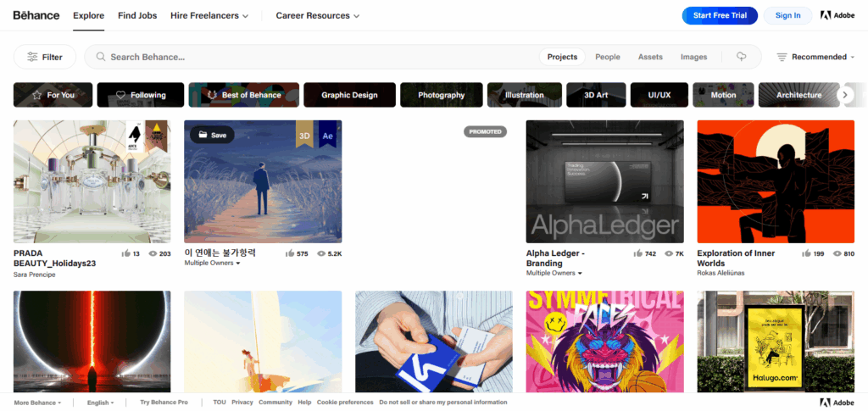Switch to the People search tab
868x411 pixels.
click(608, 57)
